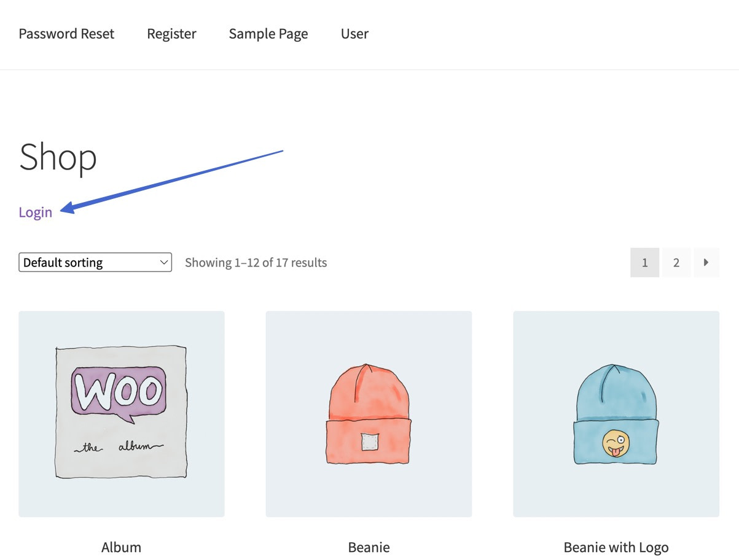The image size is (739, 560).
Task: Navigate to the Sample Page
Action: (268, 34)
